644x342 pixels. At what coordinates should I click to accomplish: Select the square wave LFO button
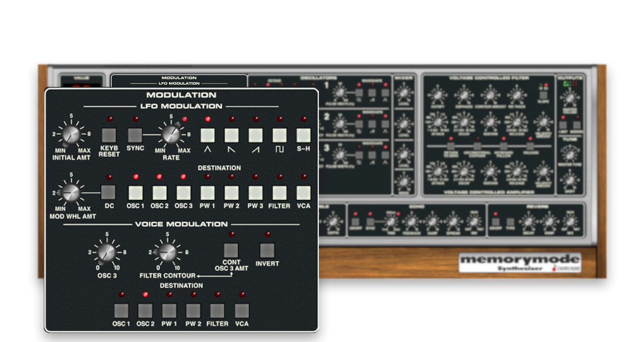[x=280, y=134]
